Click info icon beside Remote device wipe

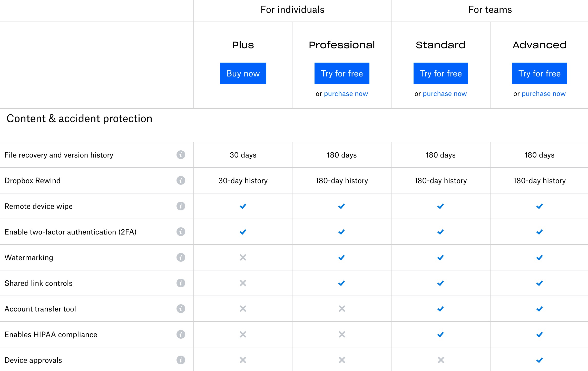pyautogui.click(x=181, y=206)
